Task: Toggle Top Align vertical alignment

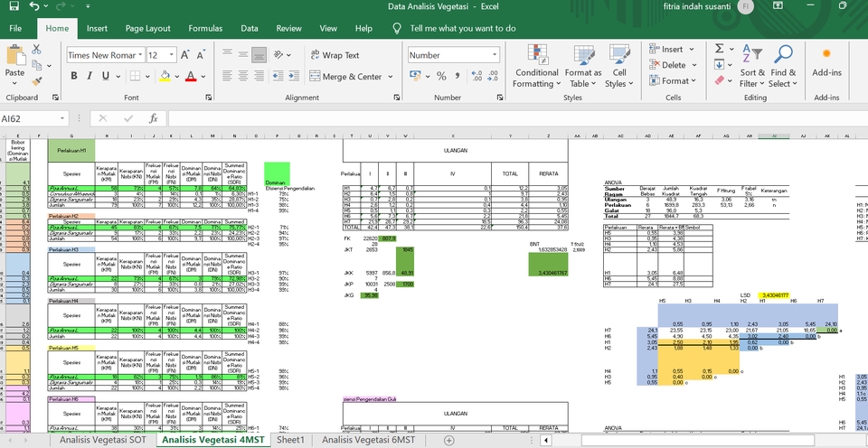Action: [x=228, y=55]
